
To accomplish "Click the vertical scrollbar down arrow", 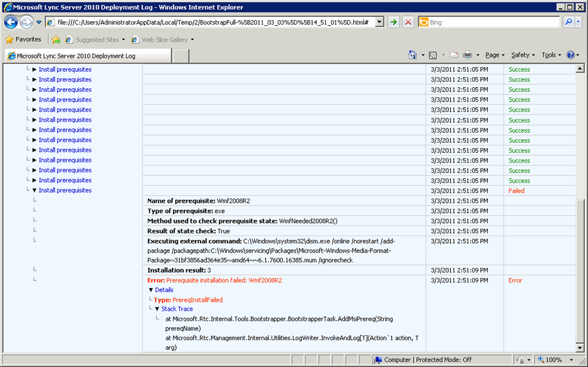I will [x=580, y=348].
